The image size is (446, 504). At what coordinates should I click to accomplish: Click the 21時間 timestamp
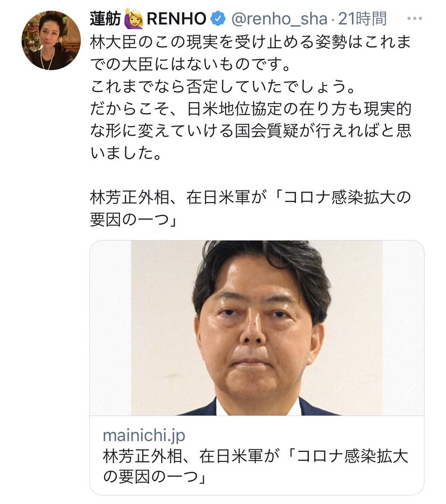pyautogui.click(x=363, y=18)
